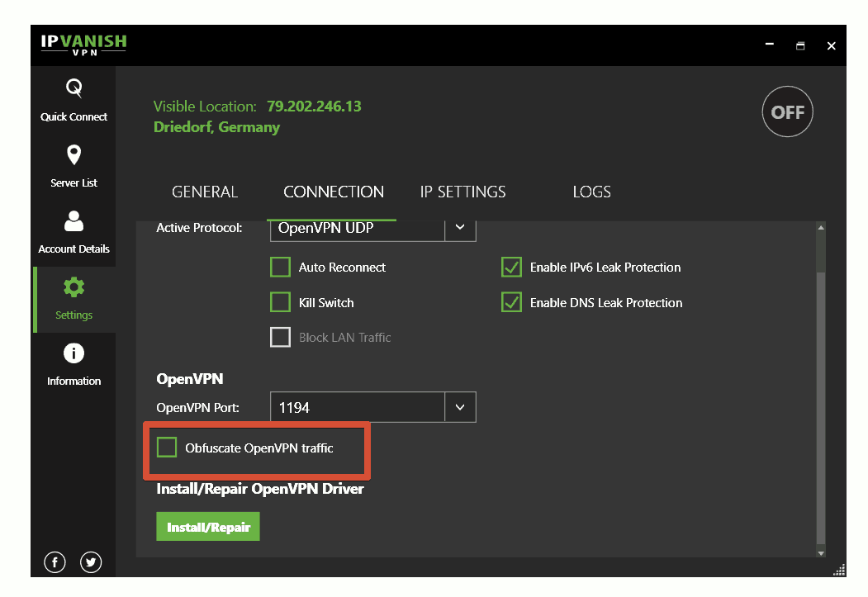Image resolution: width=868 pixels, height=597 pixels.
Task: Switch to the GENERAL tab
Action: click(205, 192)
